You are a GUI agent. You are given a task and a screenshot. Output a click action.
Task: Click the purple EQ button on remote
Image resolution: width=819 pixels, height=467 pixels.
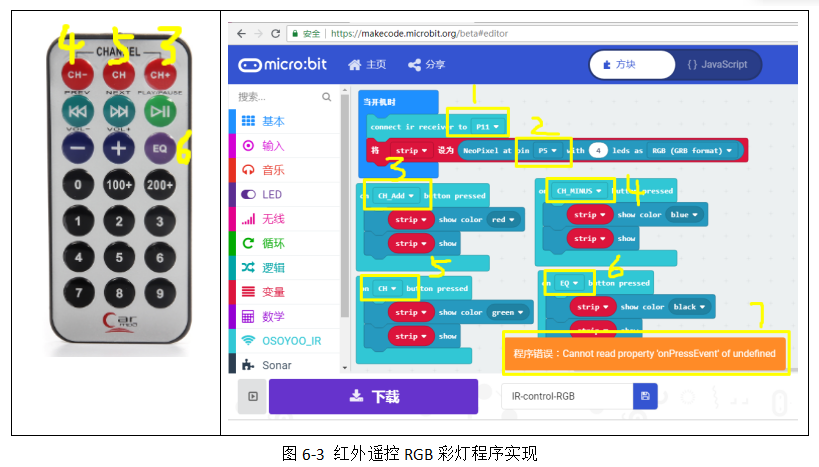tap(160, 148)
